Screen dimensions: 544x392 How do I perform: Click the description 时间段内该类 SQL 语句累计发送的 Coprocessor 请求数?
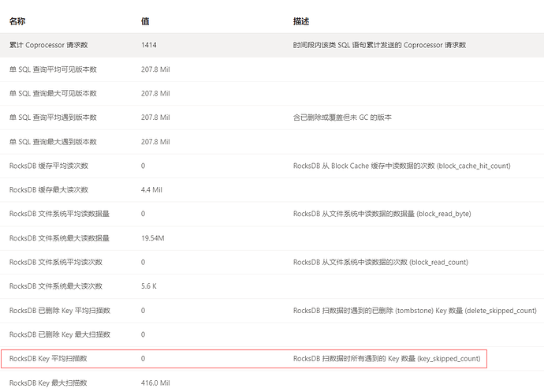tap(379, 45)
